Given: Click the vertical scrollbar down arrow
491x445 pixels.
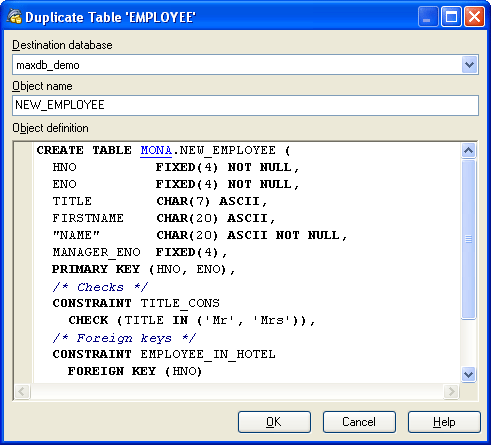Looking at the screenshot, I should (468, 374).
